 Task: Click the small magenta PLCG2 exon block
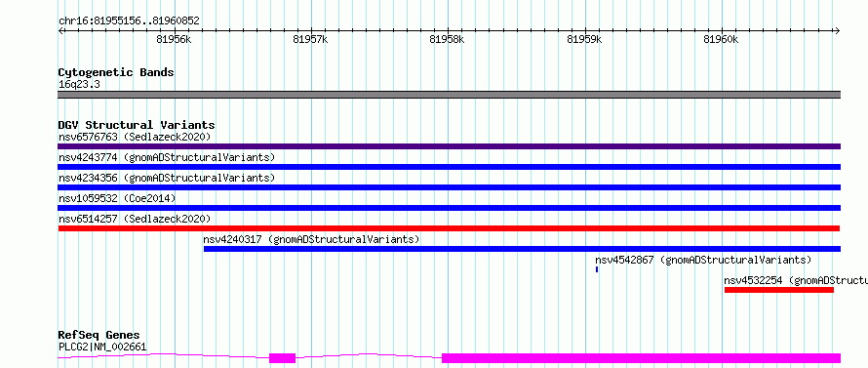[x=282, y=358]
